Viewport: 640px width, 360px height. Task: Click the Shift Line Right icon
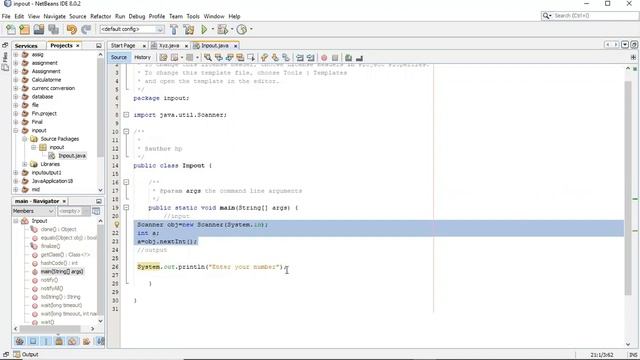311,58
